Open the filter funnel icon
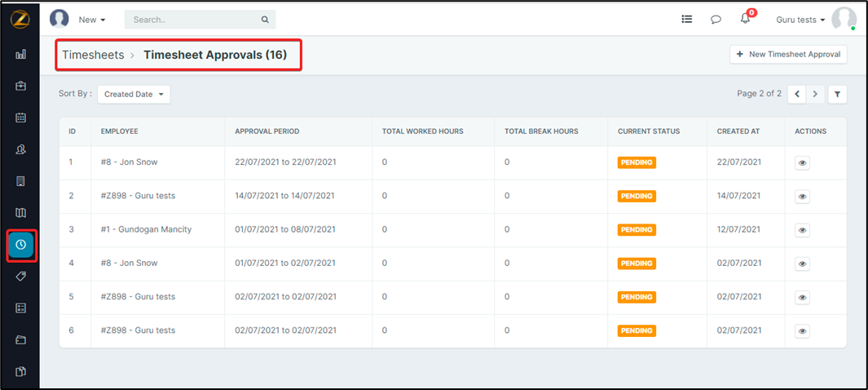 [x=838, y=94]
